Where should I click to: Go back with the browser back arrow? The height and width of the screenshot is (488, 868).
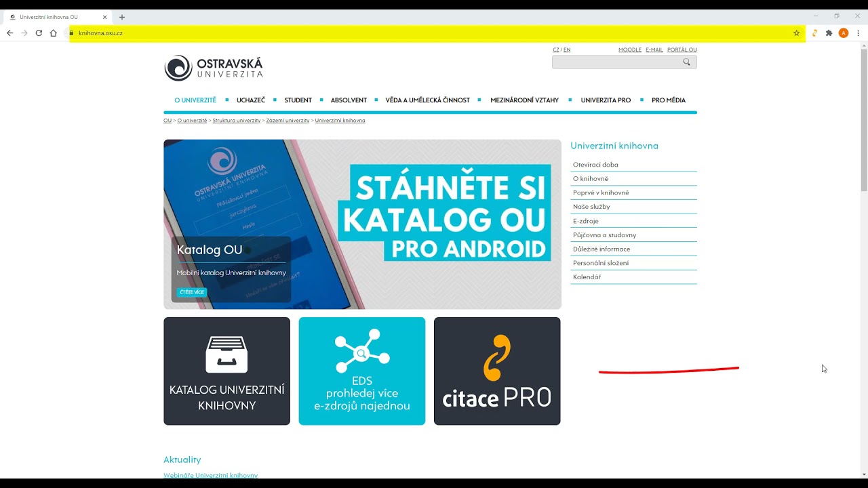9,33
